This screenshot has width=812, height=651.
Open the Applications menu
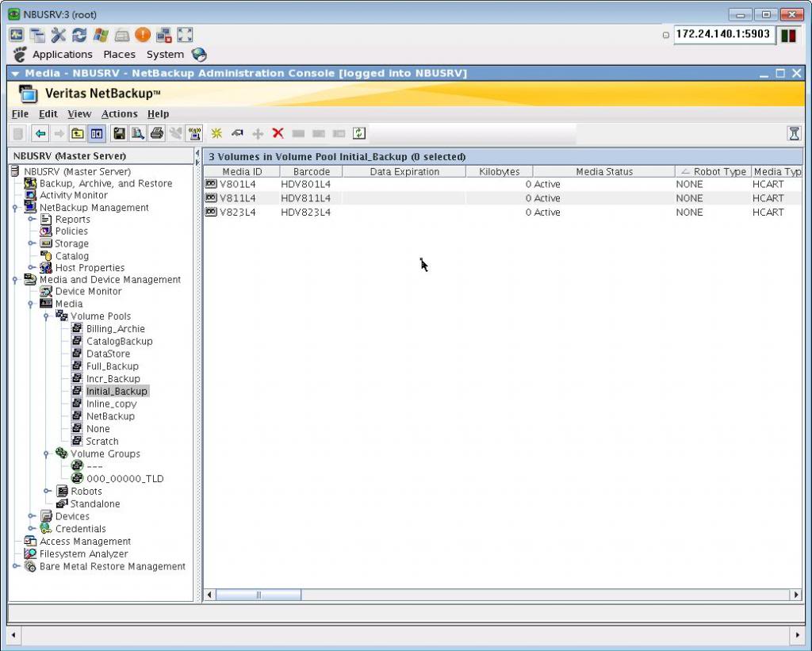63,55
